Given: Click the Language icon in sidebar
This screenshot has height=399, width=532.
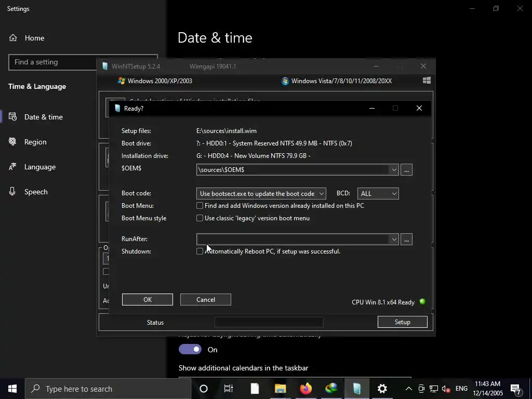Looking at the screenshot, I should click(x=12, y=167).
